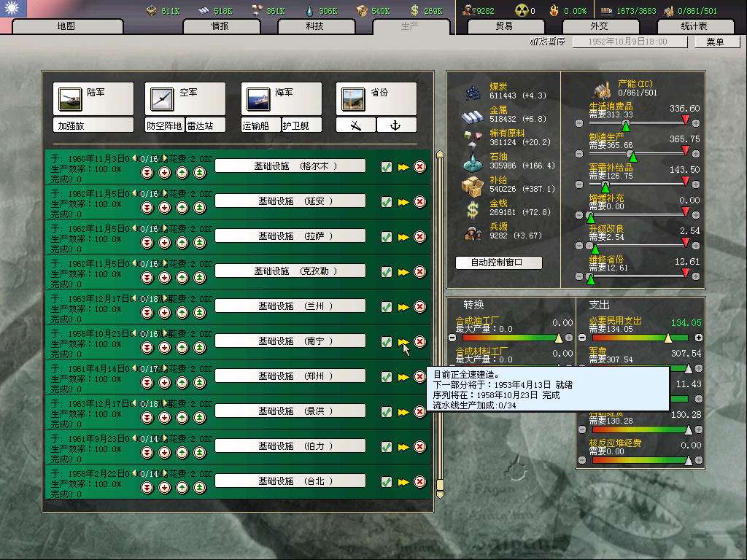Open the 统计表 statistics tab
Image resolution: width=747 pixels, height=560 pixels.
pos(694,26)
